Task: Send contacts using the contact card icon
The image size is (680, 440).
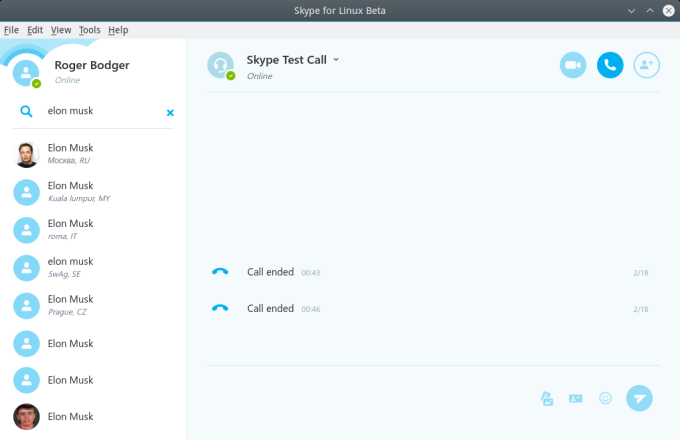Action: pos(575,398)
